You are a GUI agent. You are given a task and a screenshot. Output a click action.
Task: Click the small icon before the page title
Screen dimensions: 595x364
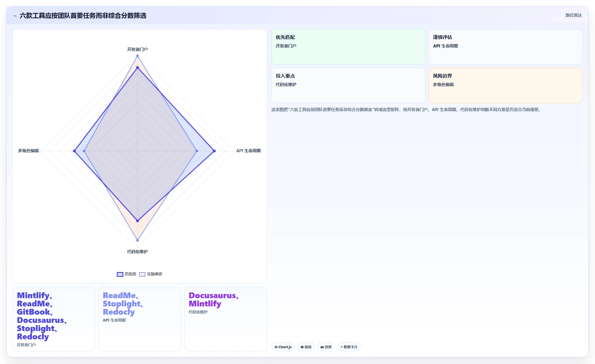pyautogui.click(x=15, y=16)
